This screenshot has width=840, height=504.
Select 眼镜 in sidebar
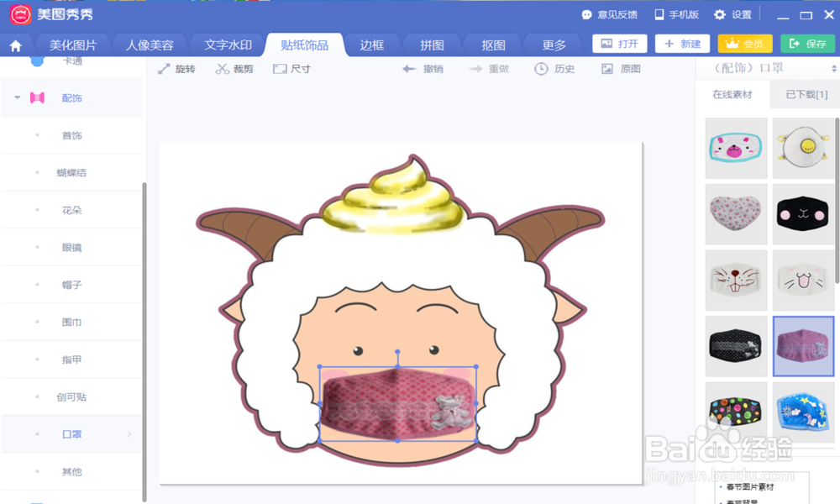point(71,248)
